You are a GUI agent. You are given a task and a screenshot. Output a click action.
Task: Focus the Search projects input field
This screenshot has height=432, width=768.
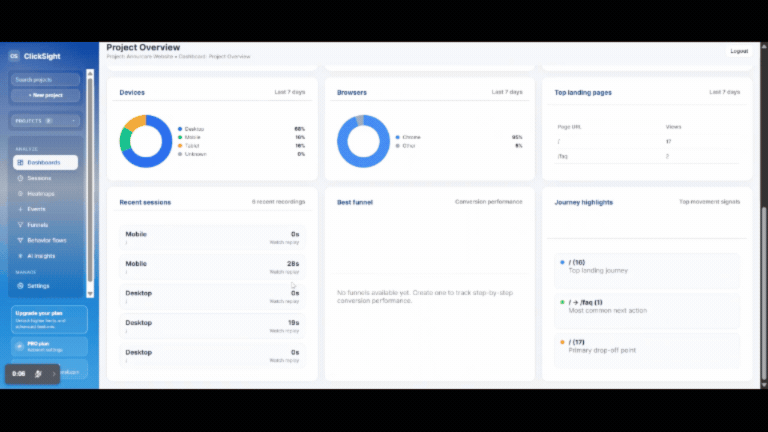[x=45, y=79]
